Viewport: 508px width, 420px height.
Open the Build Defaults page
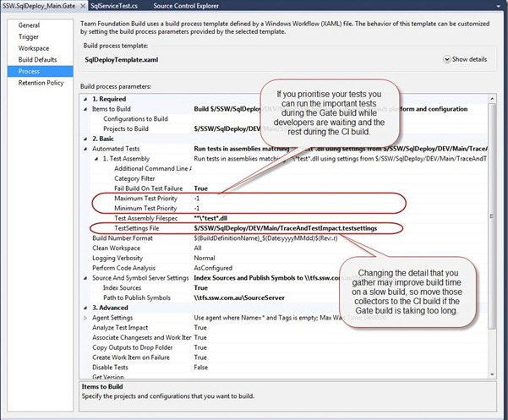tap(39, 60)
